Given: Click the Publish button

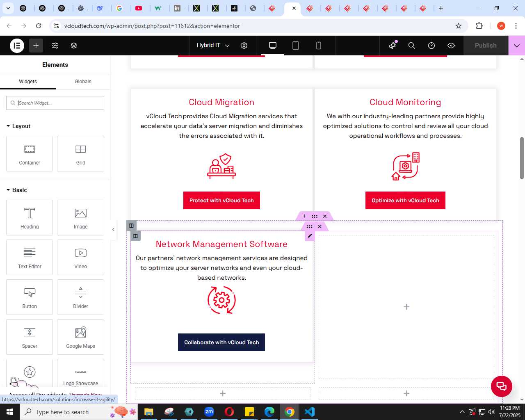Looking at the screenshot, I should [486, 46].
